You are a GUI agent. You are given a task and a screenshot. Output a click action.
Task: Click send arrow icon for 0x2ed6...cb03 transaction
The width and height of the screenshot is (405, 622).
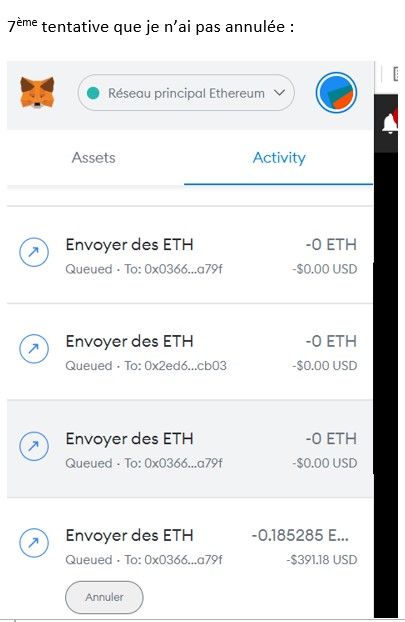pyautogui.click(x=34, y=349)
